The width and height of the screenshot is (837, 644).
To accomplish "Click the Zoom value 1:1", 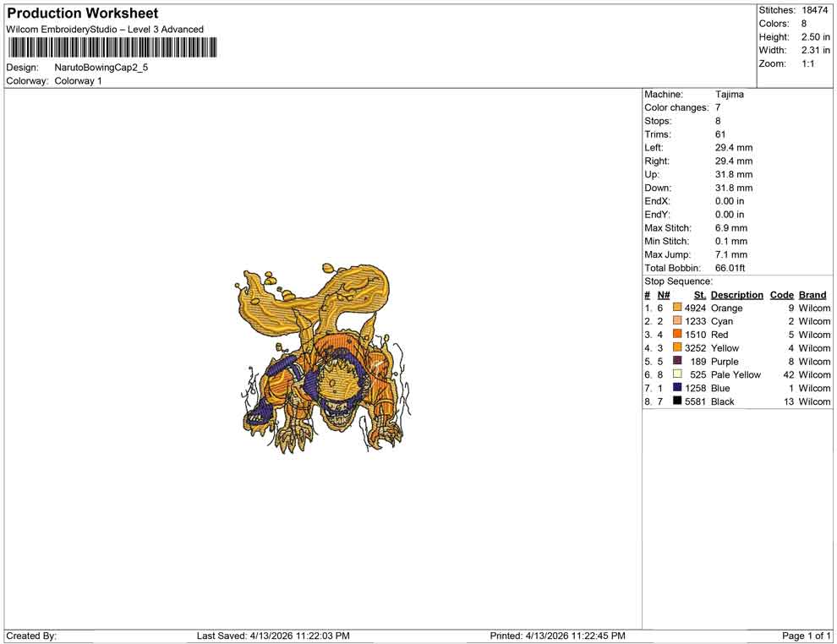I will coord(808,63).
